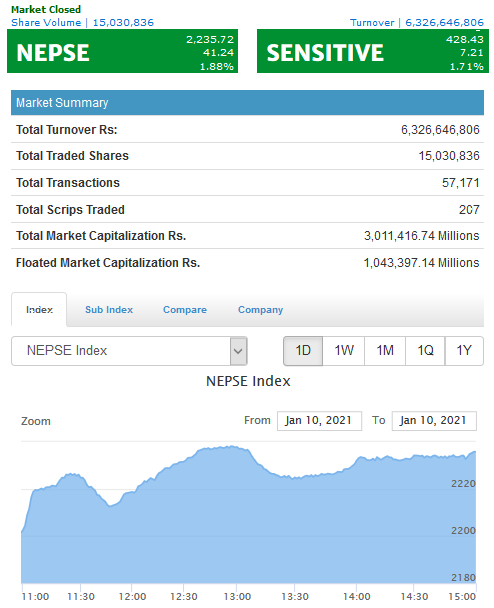The height and width of the screenshot is (608, 494).
Task: Choose the 1Y time range
Action: (464, 351)
